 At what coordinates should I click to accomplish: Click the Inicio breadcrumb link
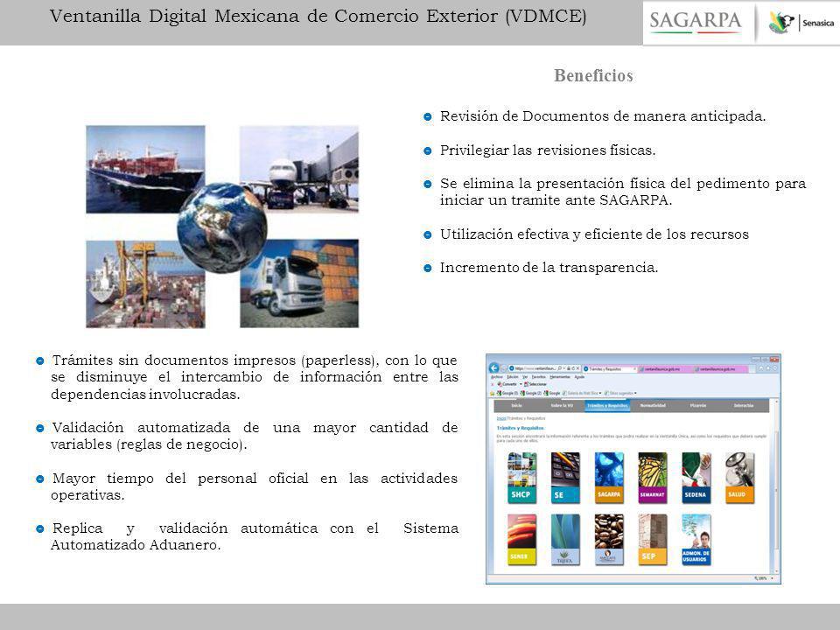tap(500, 418)
